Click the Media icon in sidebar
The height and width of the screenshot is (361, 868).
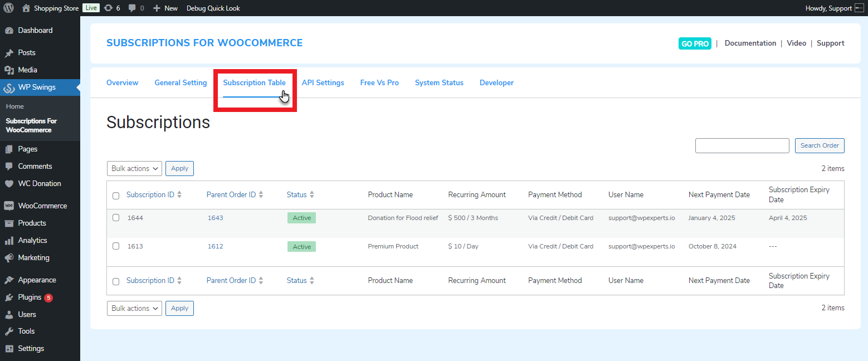click(x=9, y=70)
